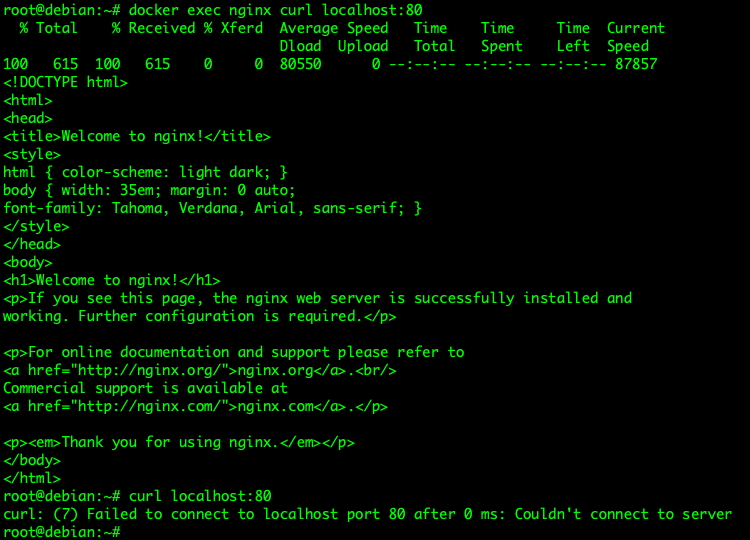Click the Time Left column header
This screenshot has height=540, width=750.
pos(573,37)
